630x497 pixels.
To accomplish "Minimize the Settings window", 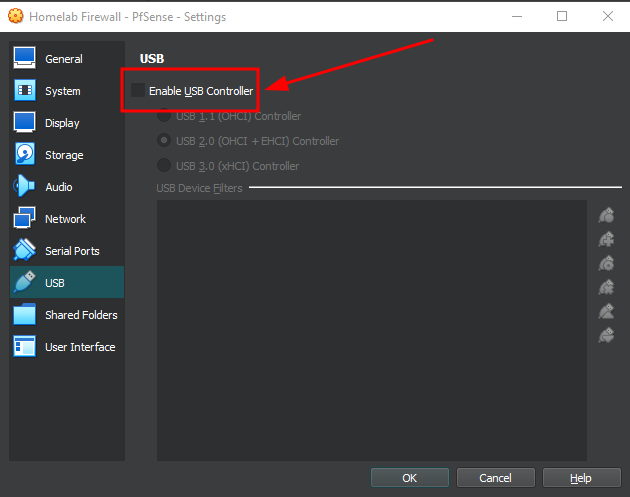I will click(517, 16).
